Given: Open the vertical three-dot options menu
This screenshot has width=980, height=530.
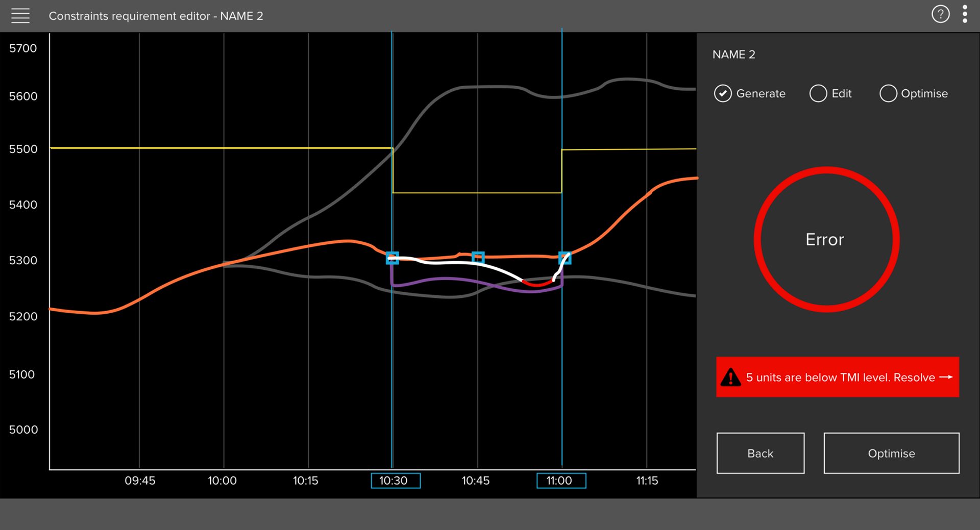Looking at the screenshot, I should click(x=965, y=14).
